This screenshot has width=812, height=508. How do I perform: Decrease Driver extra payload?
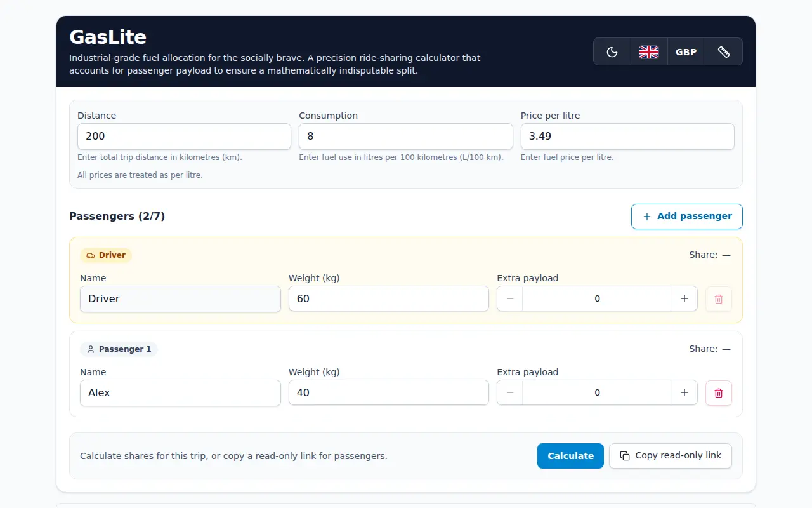510,299
